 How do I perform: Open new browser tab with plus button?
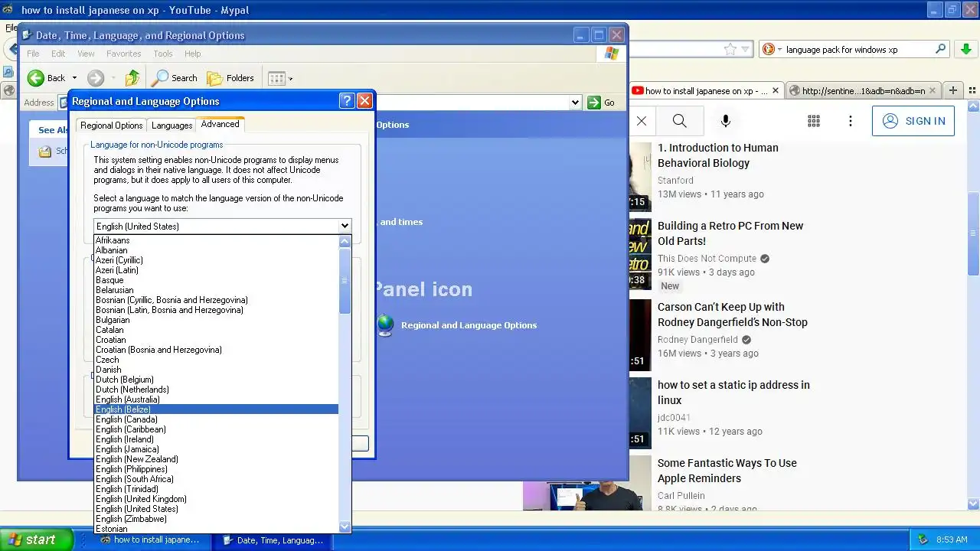pos(953,90)
